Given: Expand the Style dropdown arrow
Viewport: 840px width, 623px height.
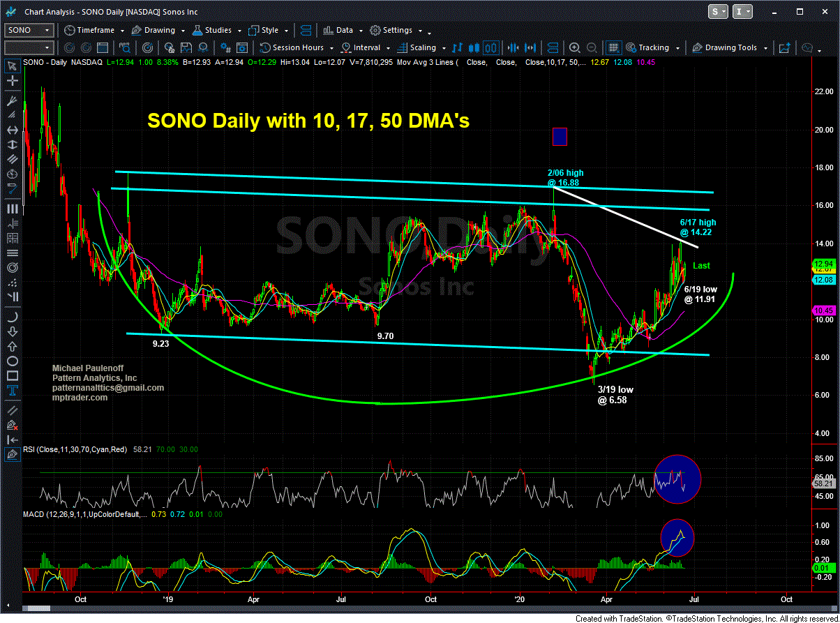Looking at the screenshot, I should 286,31.
